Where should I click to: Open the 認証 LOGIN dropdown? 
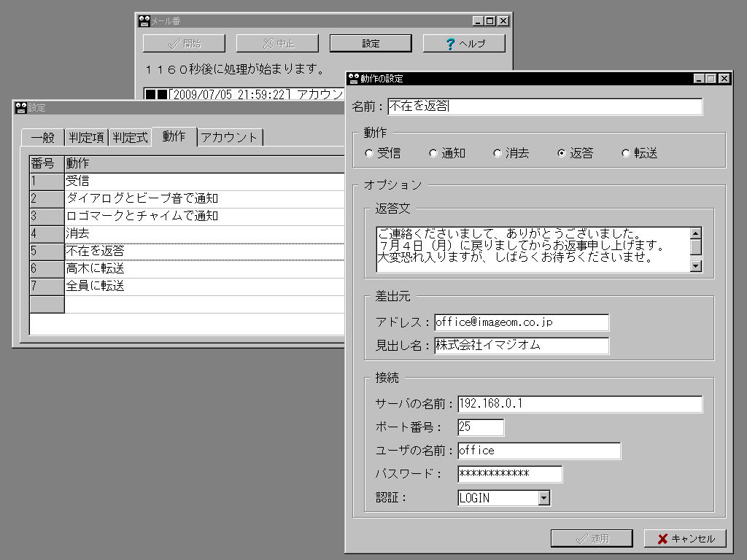click(543, 498)
